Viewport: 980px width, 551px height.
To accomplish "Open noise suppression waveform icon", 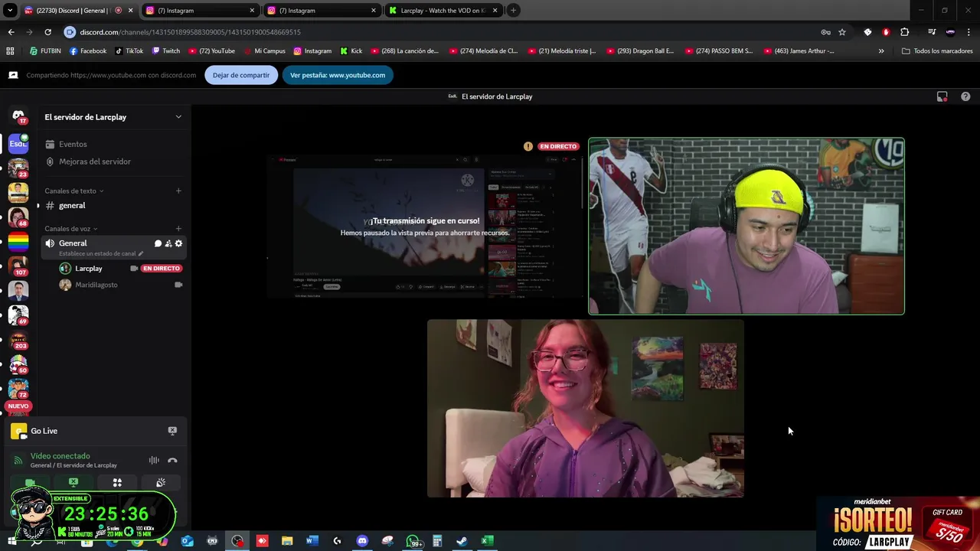I will click(x=154, y=460).
